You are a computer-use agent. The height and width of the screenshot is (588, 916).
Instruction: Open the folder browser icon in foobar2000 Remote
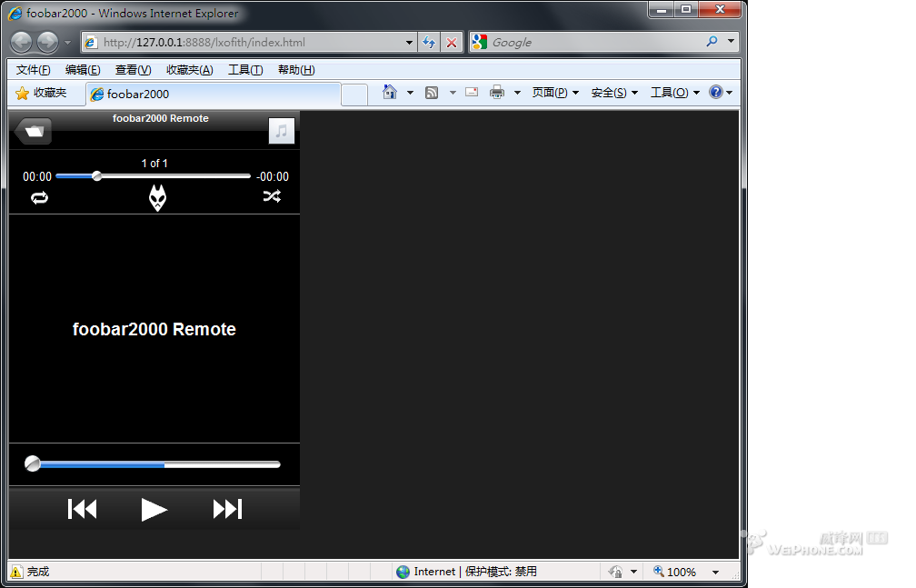point(34,131)
